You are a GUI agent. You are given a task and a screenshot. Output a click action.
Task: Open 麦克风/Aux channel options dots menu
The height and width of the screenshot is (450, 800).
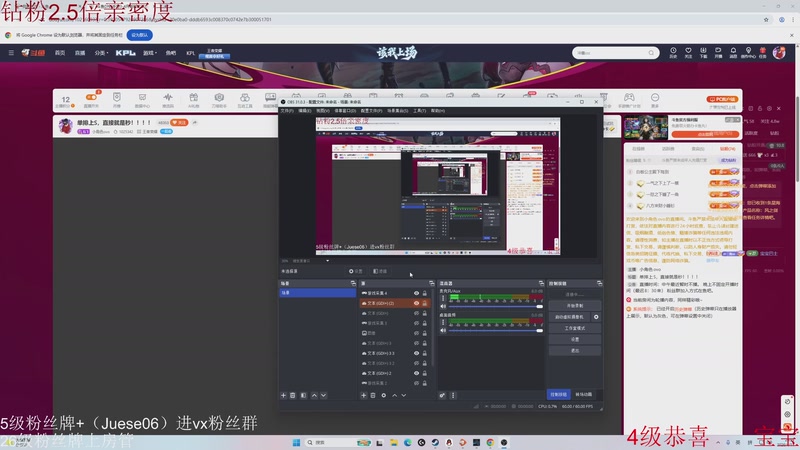click(443, 298)
